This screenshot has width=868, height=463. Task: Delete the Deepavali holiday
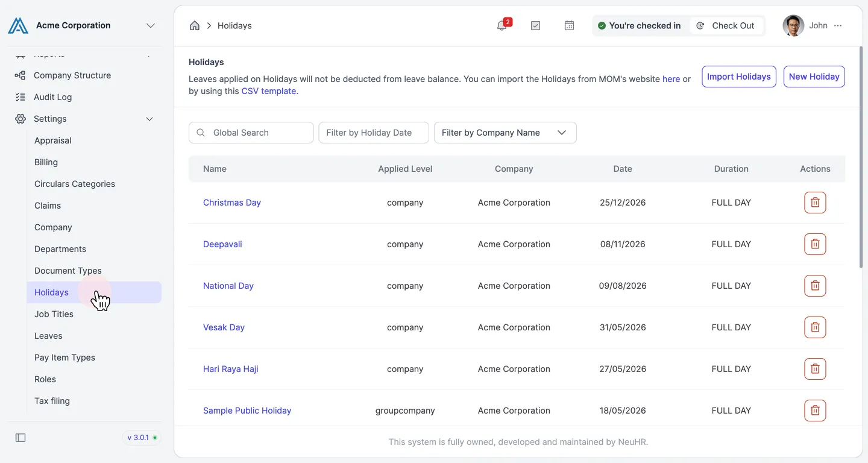click(x=815, y=244)
